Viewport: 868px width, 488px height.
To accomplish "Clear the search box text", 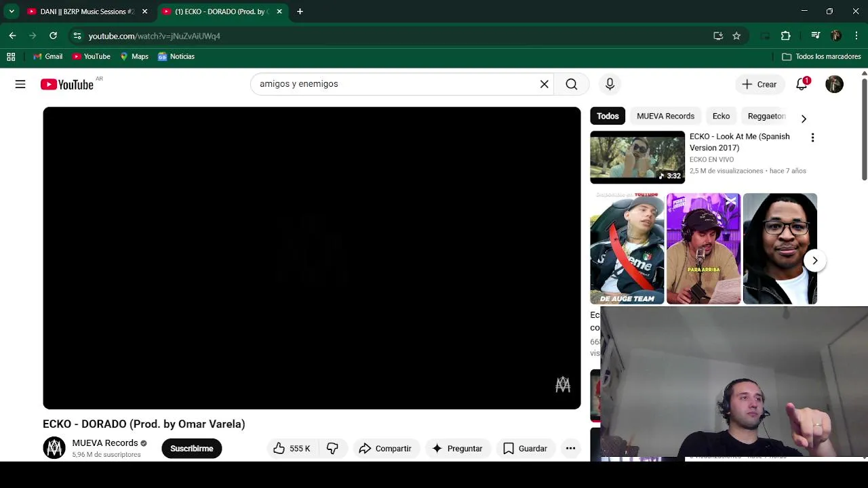I will (544, 84).
